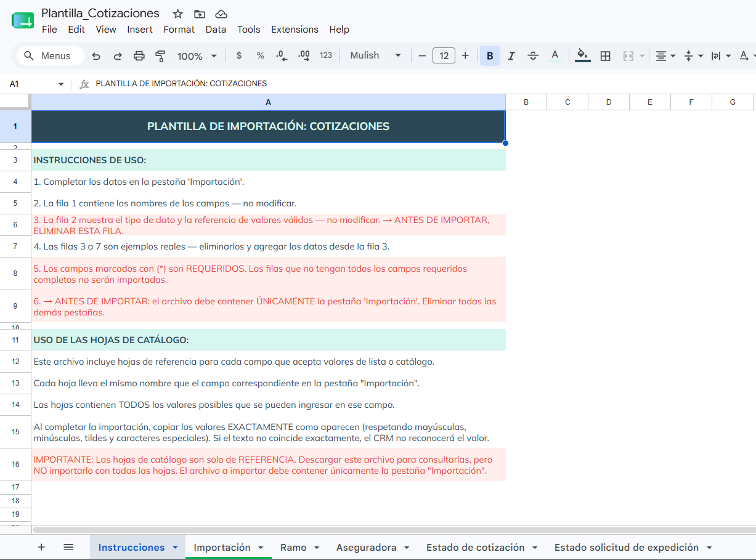This screenshot has height=560, width=756.
Task: Switch to the Aseguradora sheet tab
Action: (366, 548)
